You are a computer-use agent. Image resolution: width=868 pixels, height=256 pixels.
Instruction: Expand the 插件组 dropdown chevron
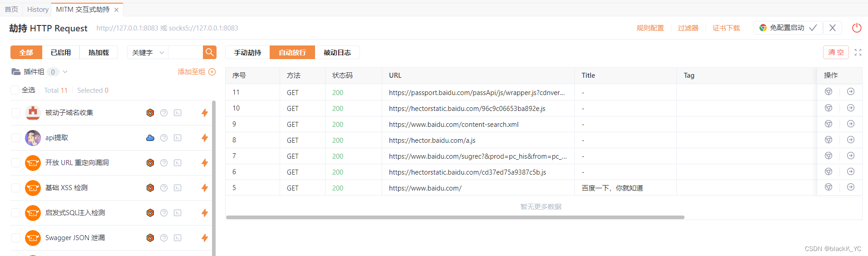(x=65, y=72)
